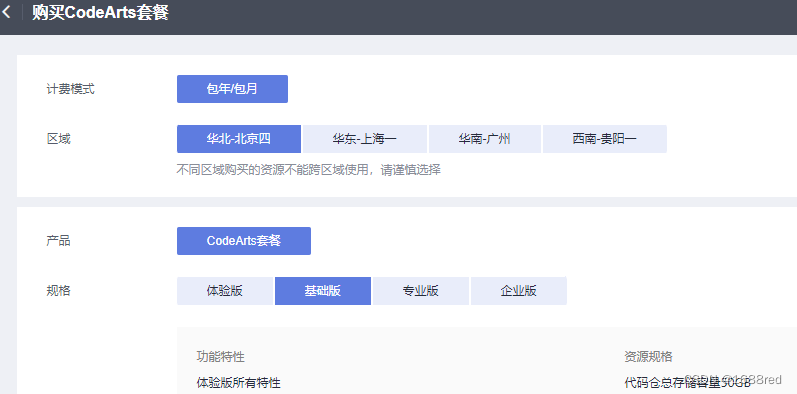This screenshot has width=797, height=394.
Task: Switch specification to 专业版
Action: [x=421, y=291]
